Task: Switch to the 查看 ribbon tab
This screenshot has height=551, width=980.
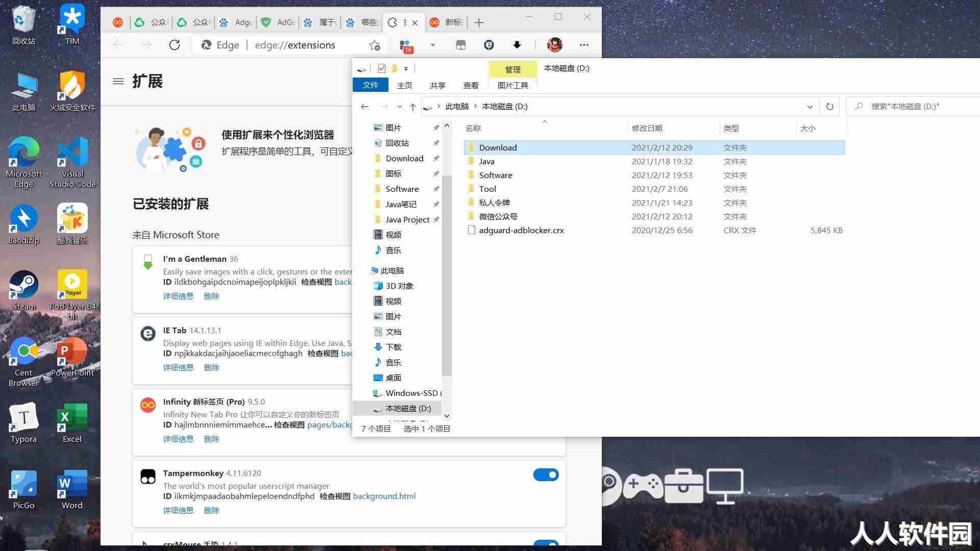Action: coord(471,85)
